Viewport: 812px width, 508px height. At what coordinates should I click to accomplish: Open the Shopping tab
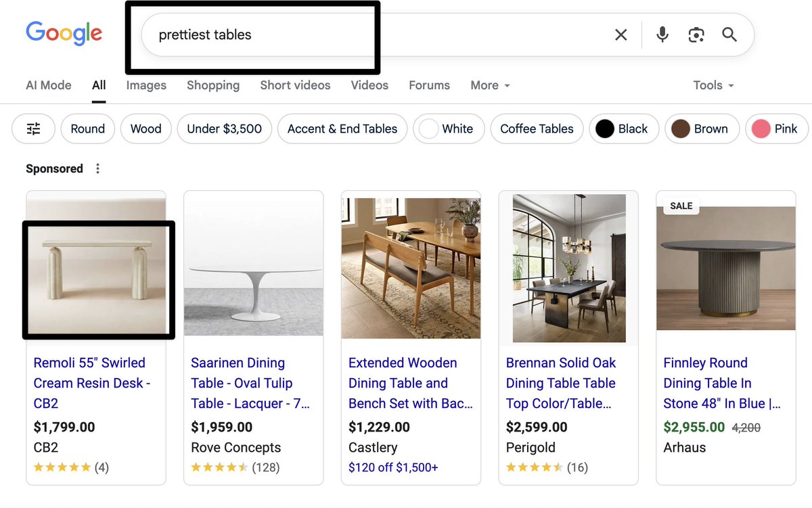pyautogui.click(x=213, y=85)
